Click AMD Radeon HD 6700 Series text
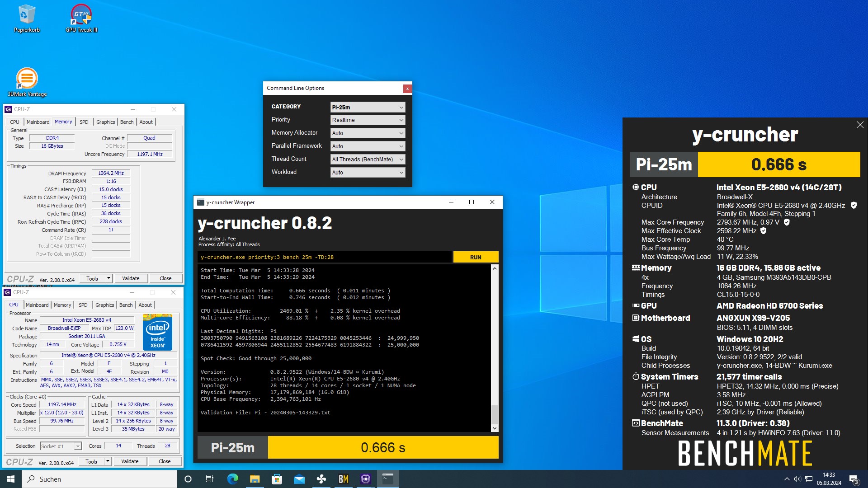Viewport: 868px width, 488px height. point(769,306)
